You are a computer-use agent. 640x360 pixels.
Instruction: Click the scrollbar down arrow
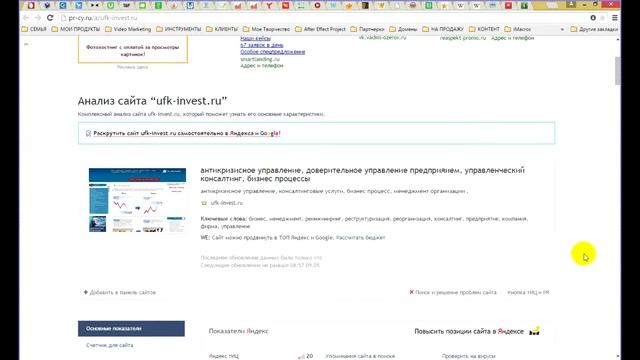[618, 356]
